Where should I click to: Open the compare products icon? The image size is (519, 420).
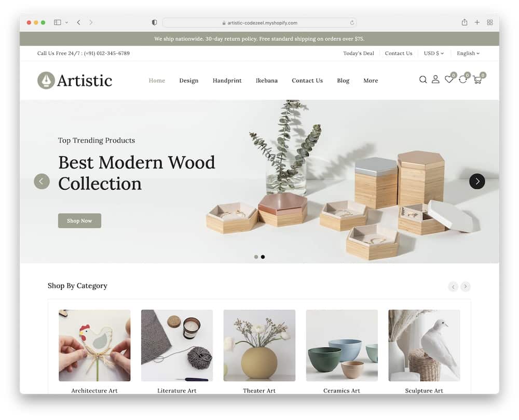(x=463, y=79)
